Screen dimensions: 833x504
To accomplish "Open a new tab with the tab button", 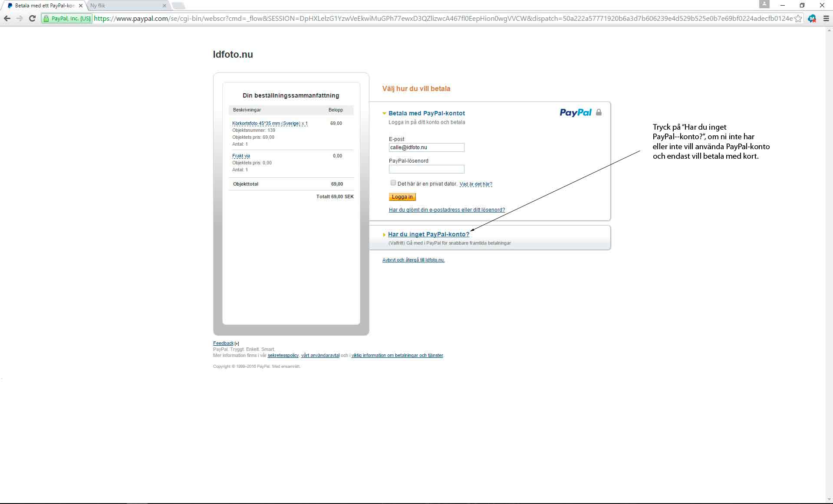I will (178, 6).
